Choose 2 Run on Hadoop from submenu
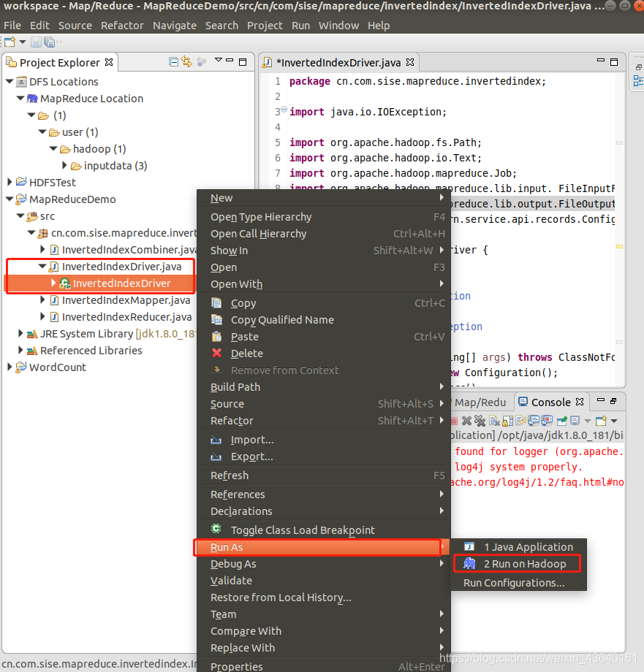Viewport: 644px width, 672px height. pos(517,564)
